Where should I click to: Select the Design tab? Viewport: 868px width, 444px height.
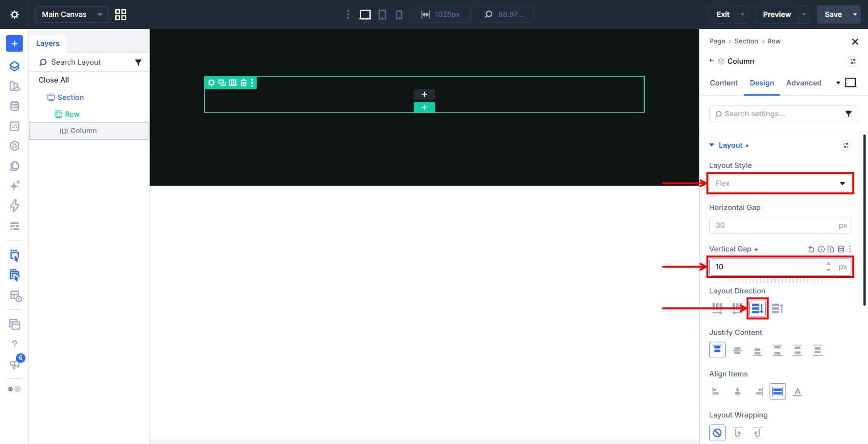coord(762,83)
